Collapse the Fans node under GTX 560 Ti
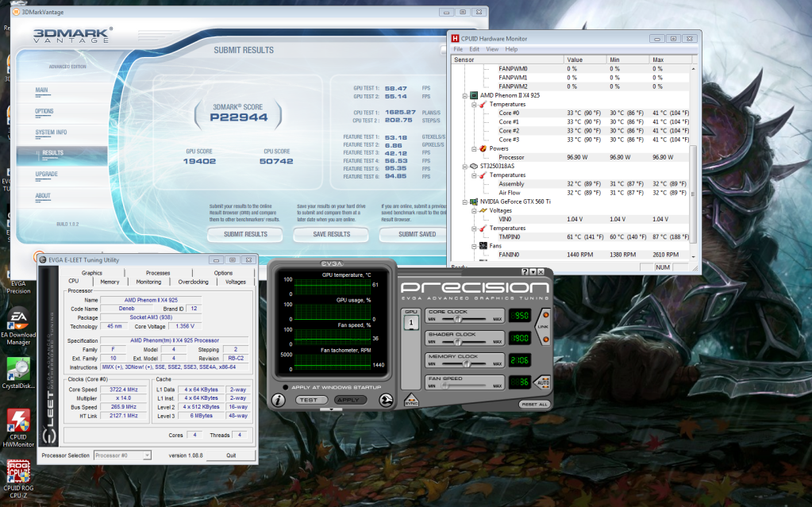 [x=474, y=246]
